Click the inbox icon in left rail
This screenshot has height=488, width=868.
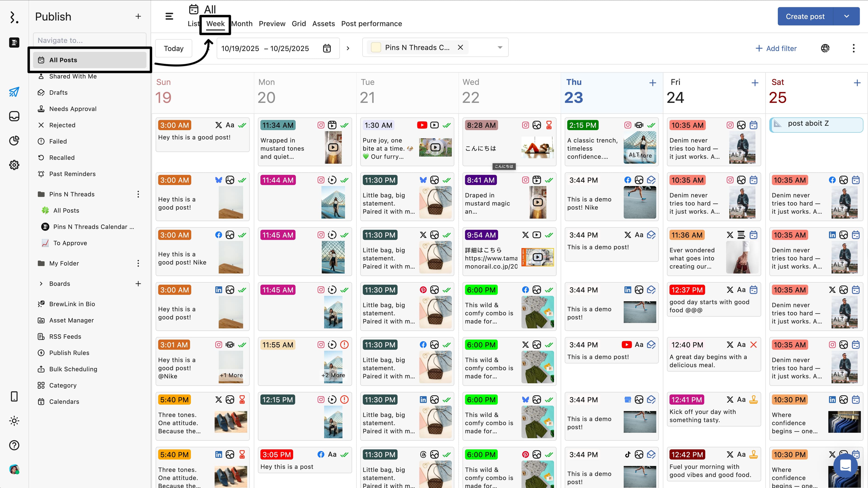(x=14, y=116)
